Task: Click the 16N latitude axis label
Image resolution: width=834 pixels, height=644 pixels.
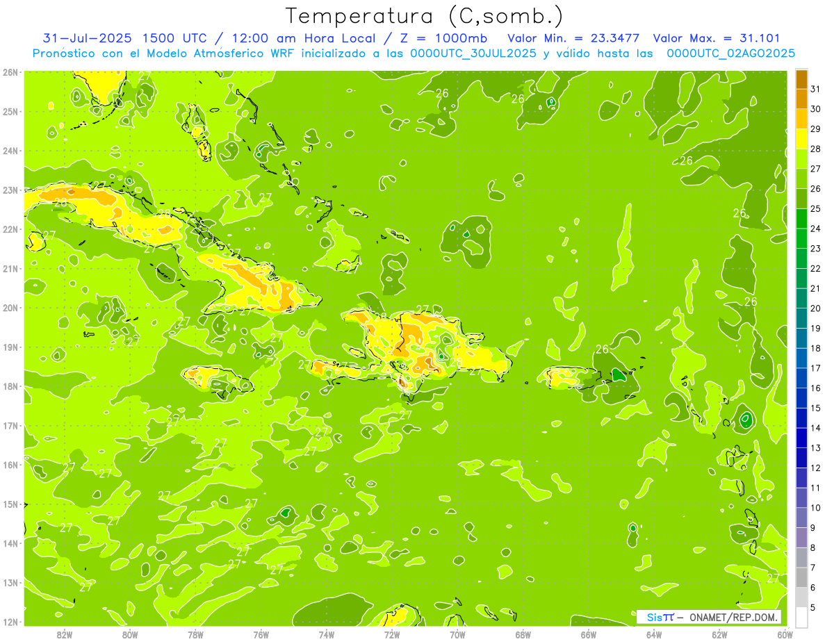Action: click(11, 465)
